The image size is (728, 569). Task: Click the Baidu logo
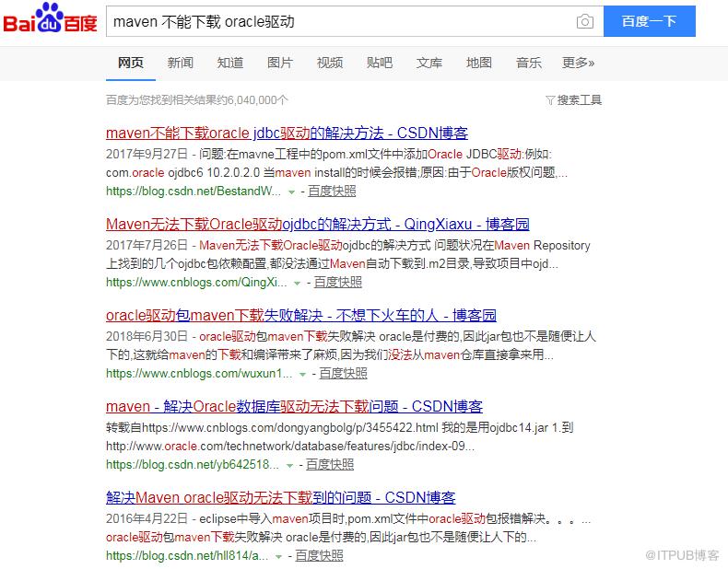50,18
